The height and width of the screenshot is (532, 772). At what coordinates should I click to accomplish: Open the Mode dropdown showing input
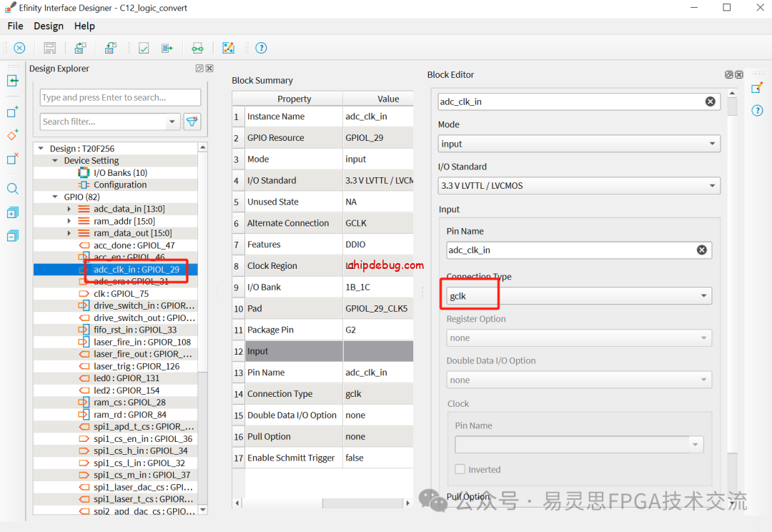point(578,144)
